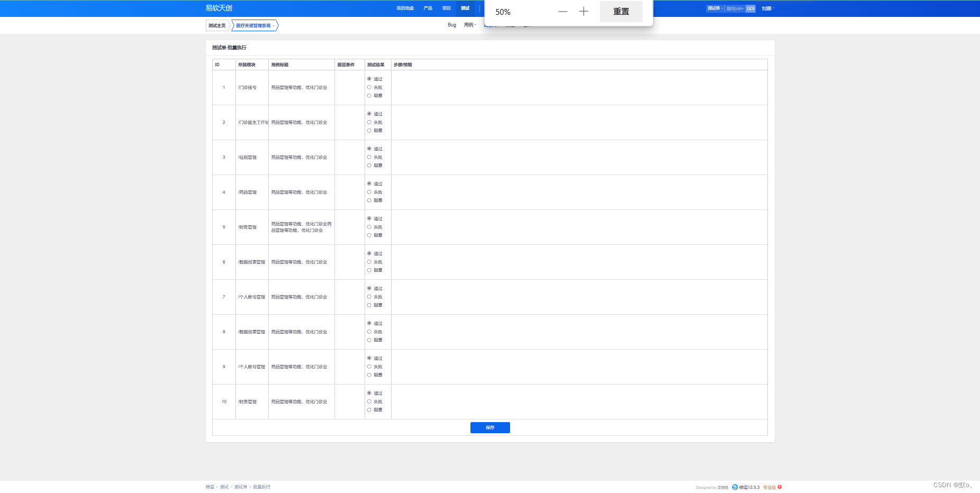Viewport: 980px width, 493px height.
Task: Open the 产品 menu
Action: click(x=428, y=8)
